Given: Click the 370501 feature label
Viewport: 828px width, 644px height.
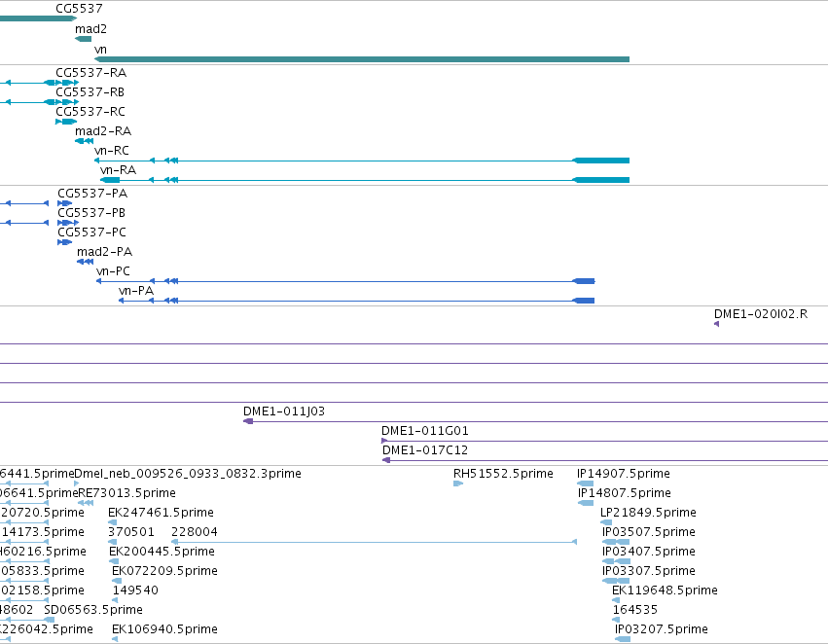Looking at the screenshot, I should coord(131,533).
